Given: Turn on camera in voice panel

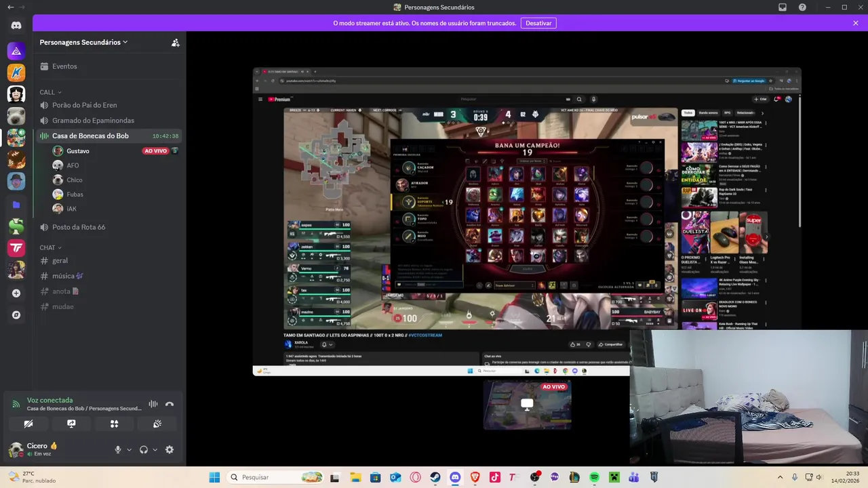Looking at the screenshot, I should pyautogui.click(x=28, y=424).
